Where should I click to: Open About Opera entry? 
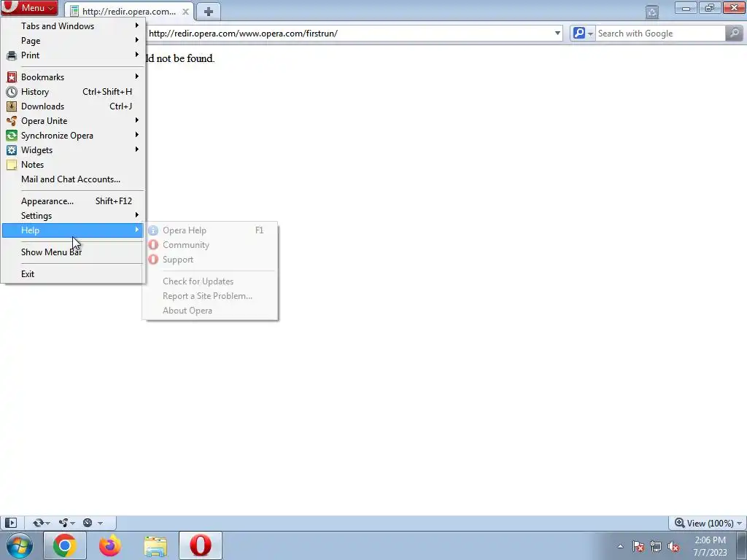coord(210,311)
